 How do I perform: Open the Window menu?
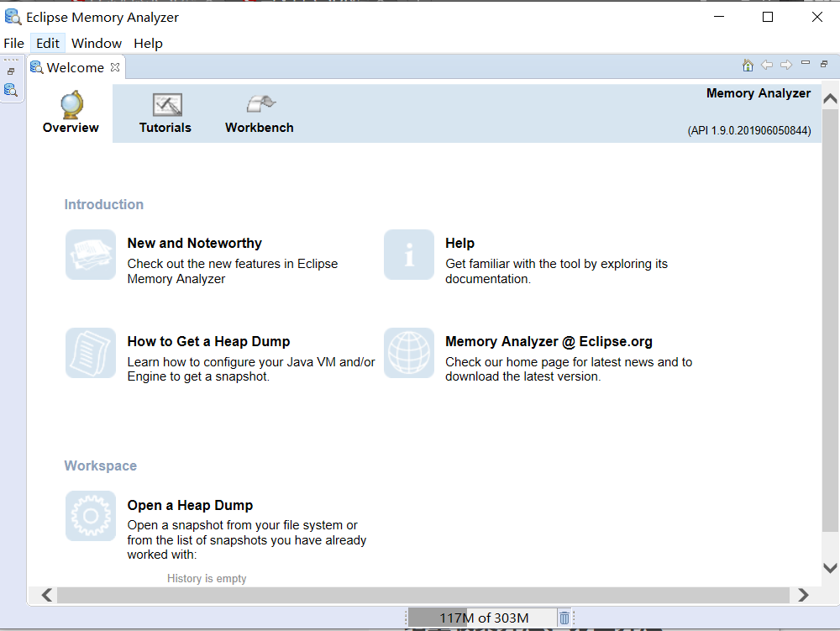point(97,44)
